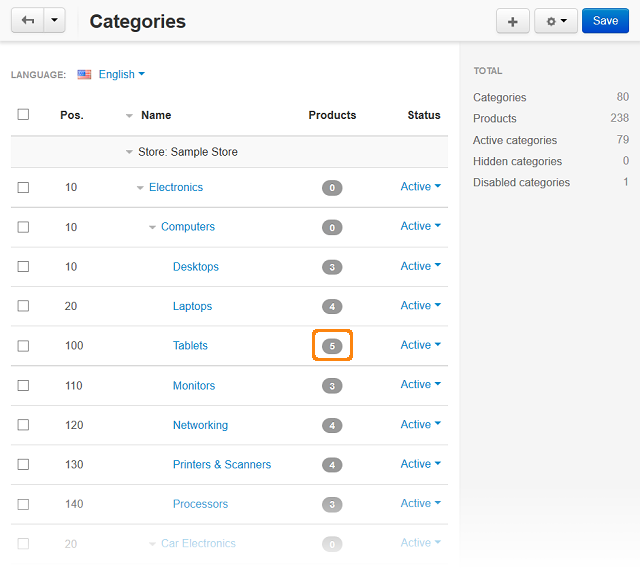Click the Desktops product count badge
640x571 pixels.
click(332, 267)
